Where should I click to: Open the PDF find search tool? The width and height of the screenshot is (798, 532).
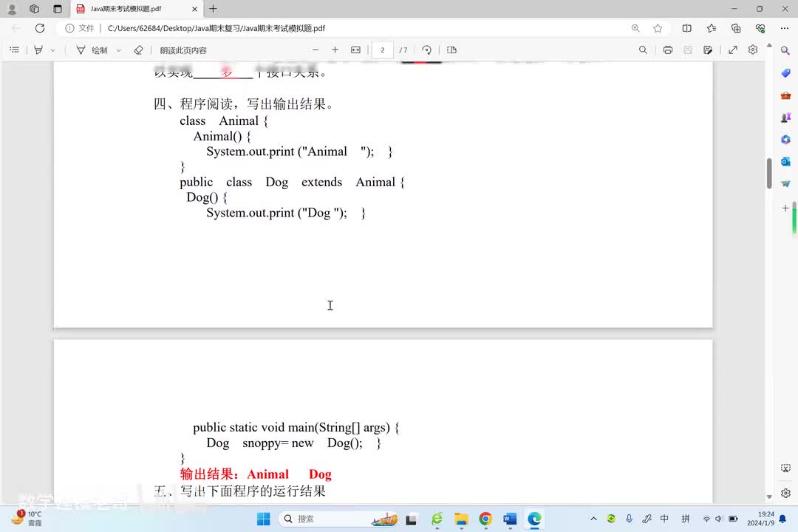(x=644, y=50)
